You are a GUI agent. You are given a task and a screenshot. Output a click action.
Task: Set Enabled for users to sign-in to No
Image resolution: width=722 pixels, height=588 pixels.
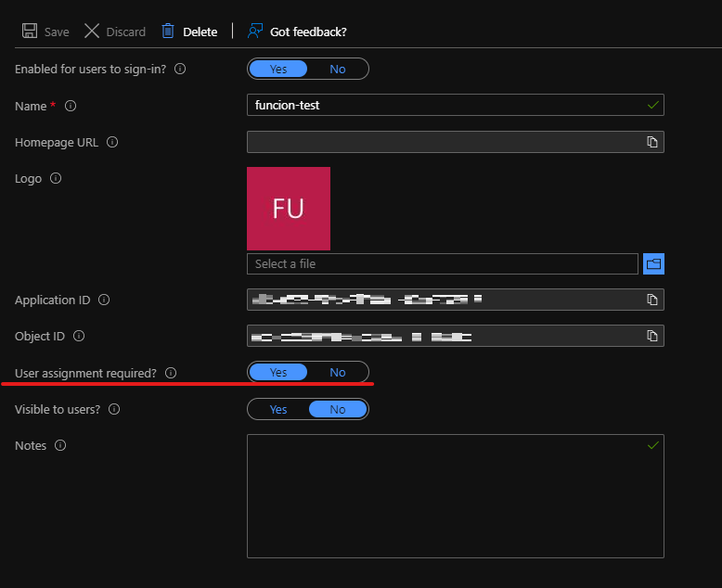click(x=338, y=69)
